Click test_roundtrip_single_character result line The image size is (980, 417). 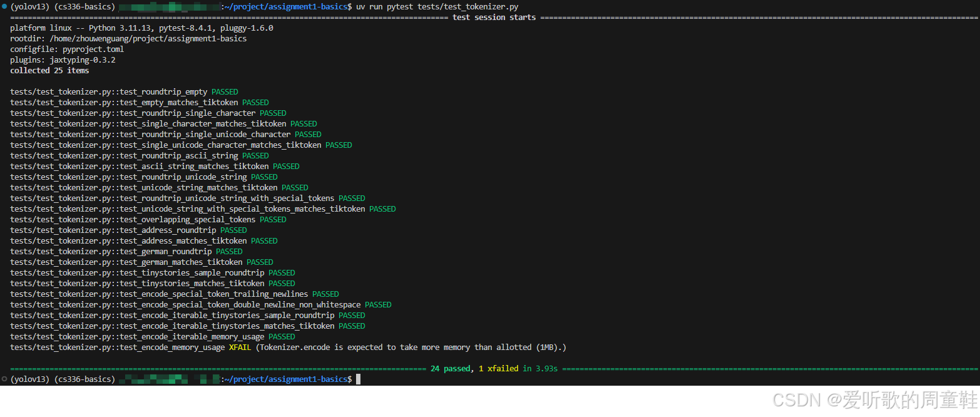click(x=148, y=113)
